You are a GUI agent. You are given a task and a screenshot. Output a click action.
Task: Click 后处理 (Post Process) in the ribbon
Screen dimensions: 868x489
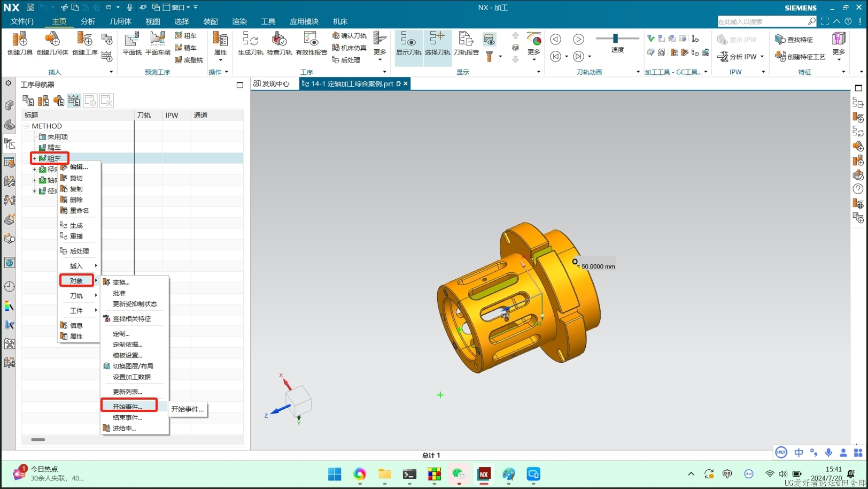346,60
